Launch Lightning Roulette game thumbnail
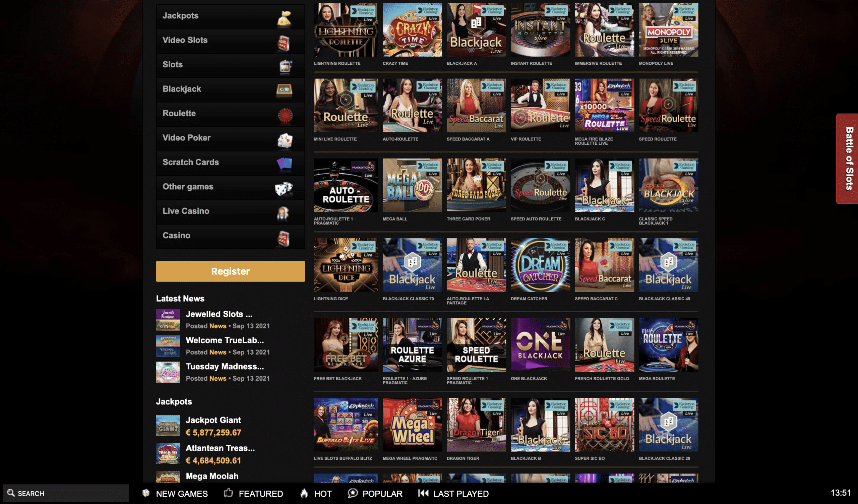Viewport: 858px width, 504px height. click(x=346, y=30)
